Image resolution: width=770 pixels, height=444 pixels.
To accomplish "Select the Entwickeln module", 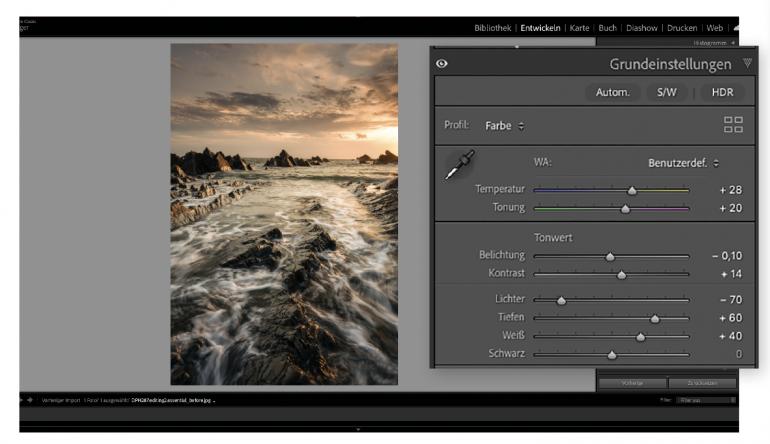I will pyautogui.click(x=540, y=28).
